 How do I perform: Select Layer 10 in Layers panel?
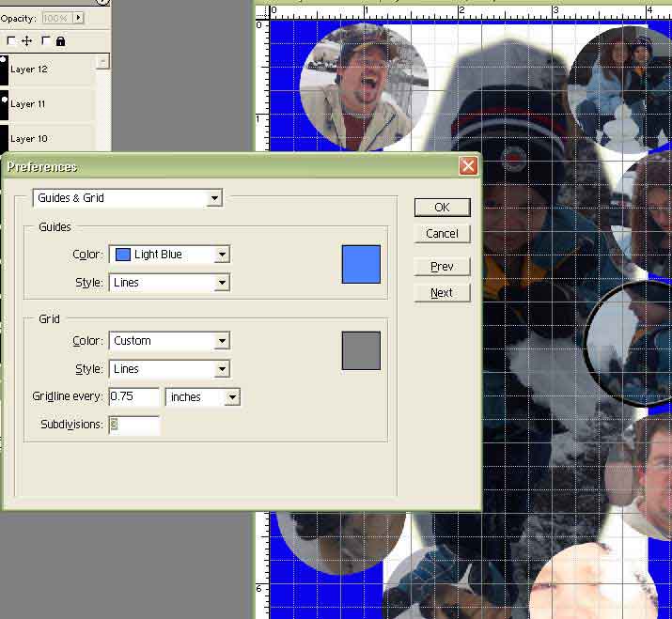(47, 138)
